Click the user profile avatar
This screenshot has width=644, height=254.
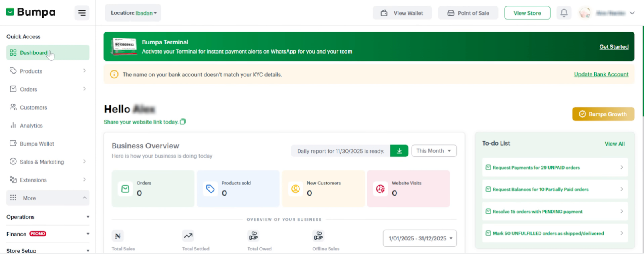(x=585, y=13)
